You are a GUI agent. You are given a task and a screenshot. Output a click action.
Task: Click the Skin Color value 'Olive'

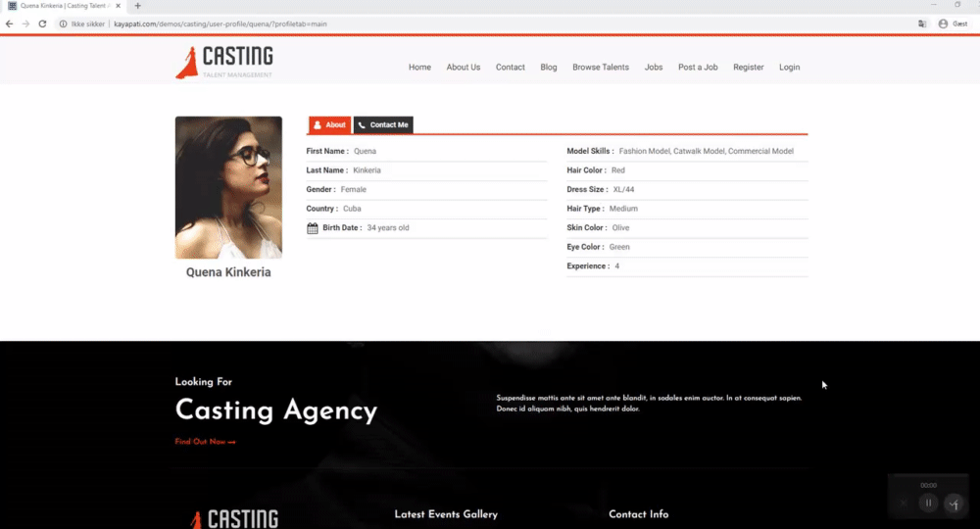pos(620,228)
